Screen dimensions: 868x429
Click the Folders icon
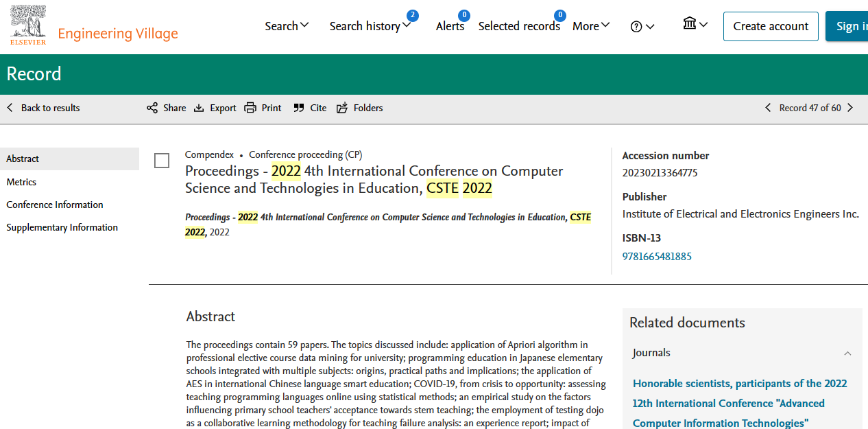coord(342,108)
